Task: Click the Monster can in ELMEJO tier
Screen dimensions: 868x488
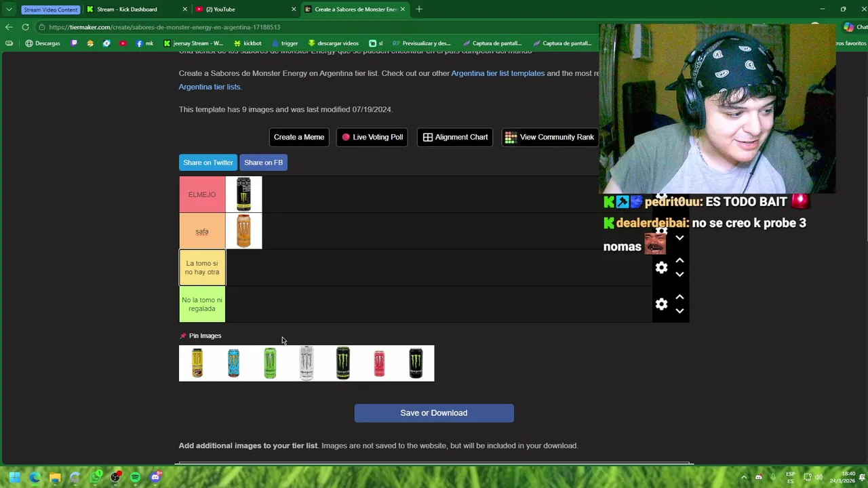Action: click(243, 195)
